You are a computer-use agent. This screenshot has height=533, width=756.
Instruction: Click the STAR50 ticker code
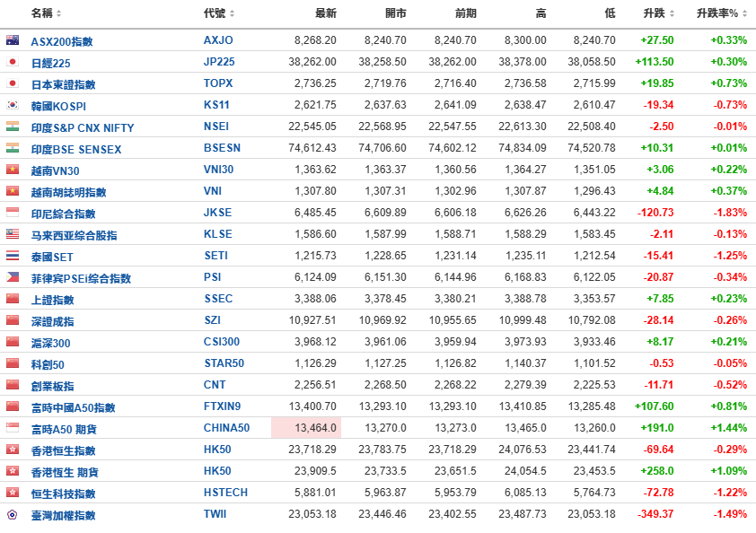click(224, 363)
